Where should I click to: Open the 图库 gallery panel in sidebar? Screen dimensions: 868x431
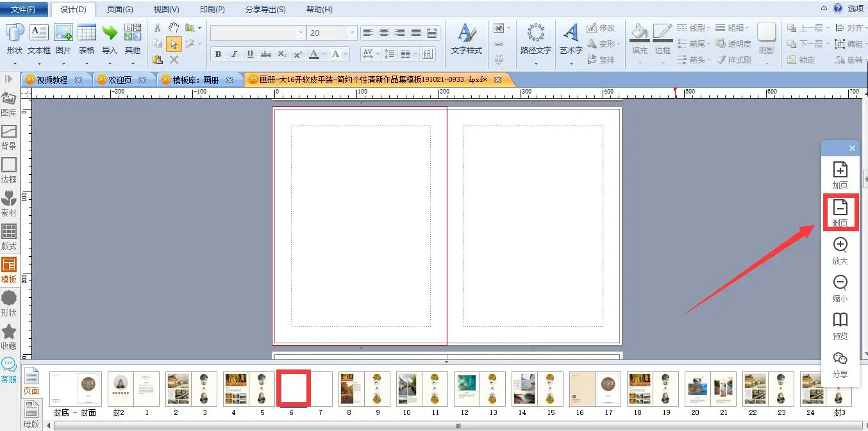click(9, 105)
